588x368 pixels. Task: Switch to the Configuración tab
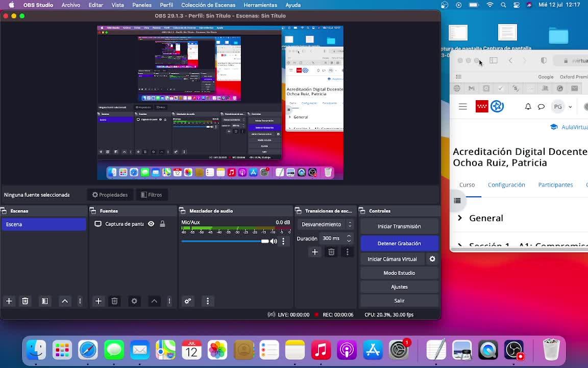pyautogui.click(x=506, y=185)
